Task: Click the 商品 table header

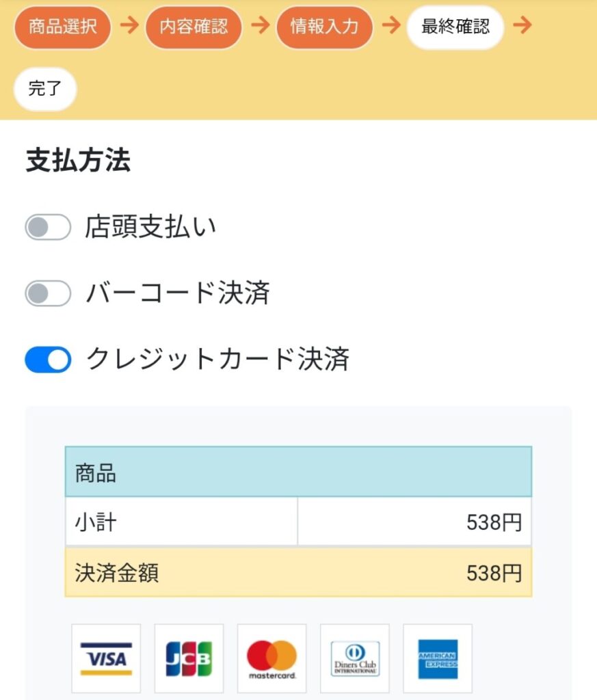Action: click(298, 472)
